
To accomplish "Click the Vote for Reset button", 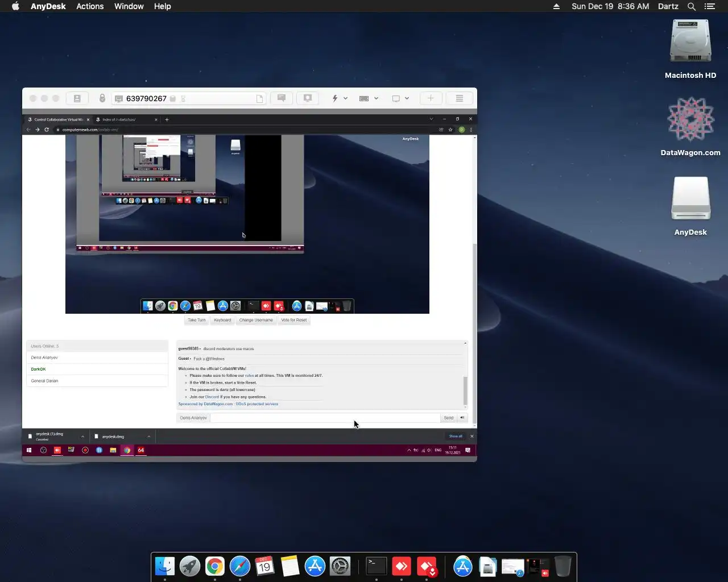I will pos(294,320).
